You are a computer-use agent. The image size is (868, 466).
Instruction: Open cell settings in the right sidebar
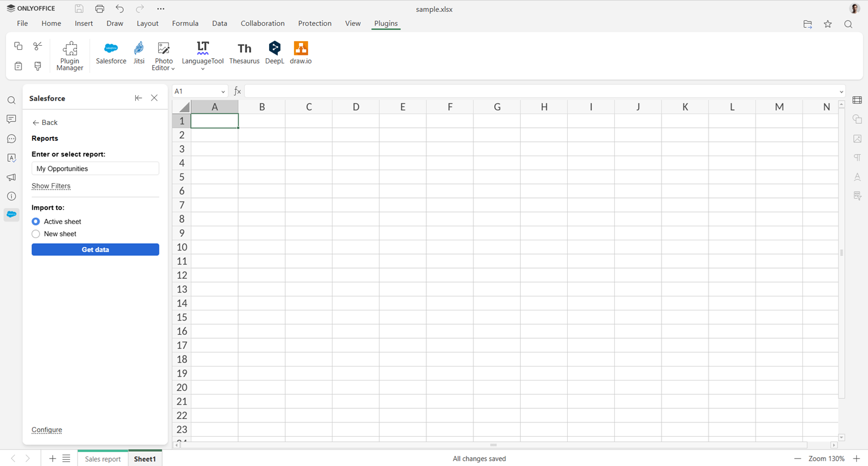(x=857, y=100)
